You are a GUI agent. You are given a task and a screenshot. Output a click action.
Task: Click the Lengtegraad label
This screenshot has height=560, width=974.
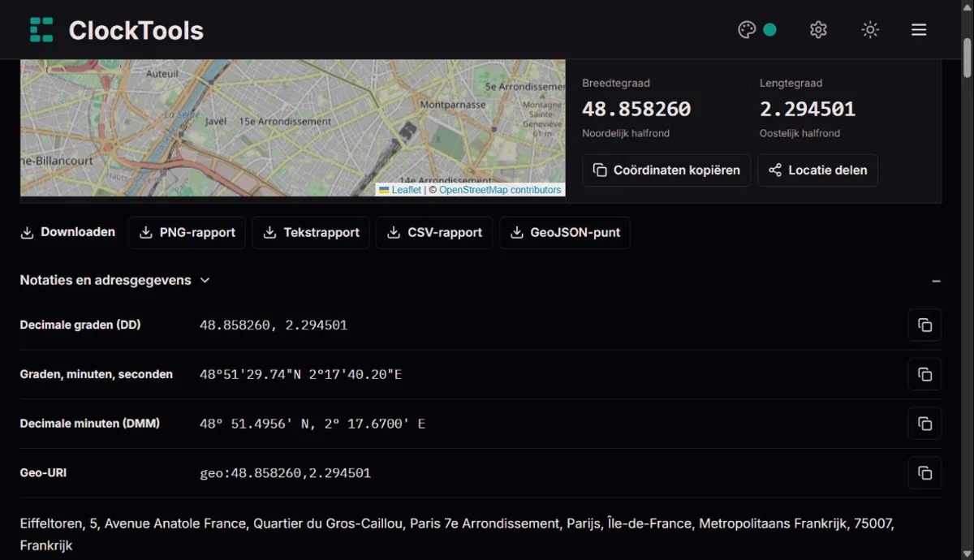pyautogui.click(x=791, y=83)
